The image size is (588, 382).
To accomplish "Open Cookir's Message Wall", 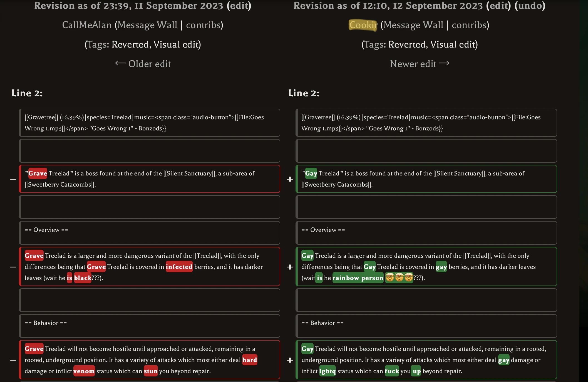I will (413, 25).
